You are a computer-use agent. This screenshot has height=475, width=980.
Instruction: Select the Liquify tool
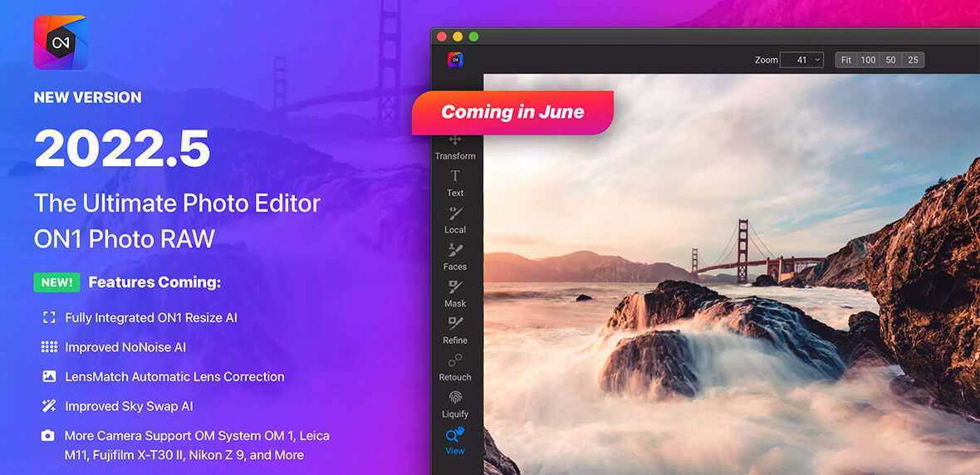pos(455,404)
